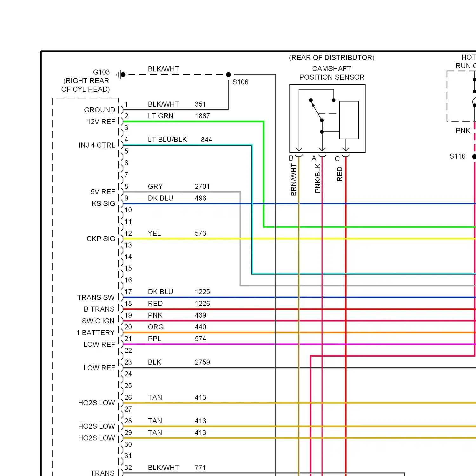Click the TRANS label at pin 32

[x=102, y=473]
